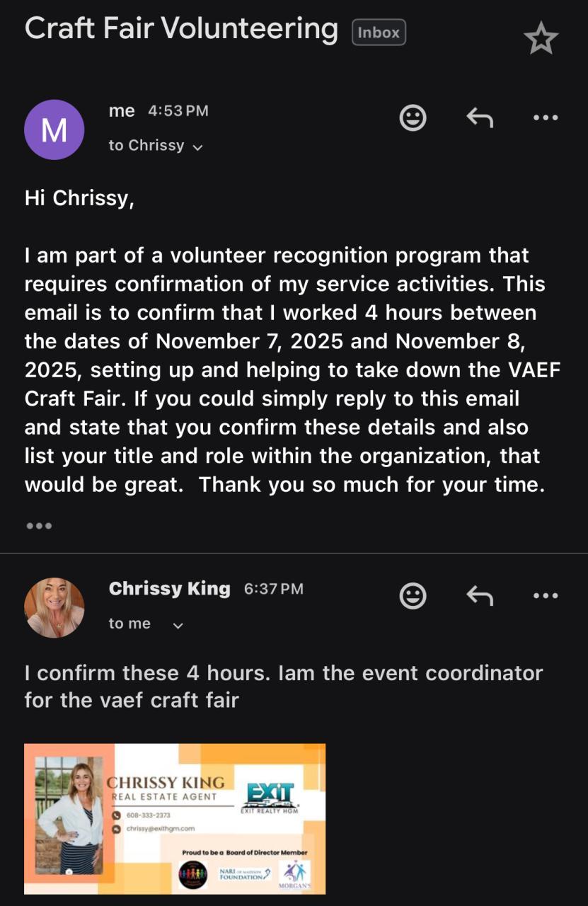Click the Chrissy King sender name
The image size is (588, 906).
tap(170, 589)
